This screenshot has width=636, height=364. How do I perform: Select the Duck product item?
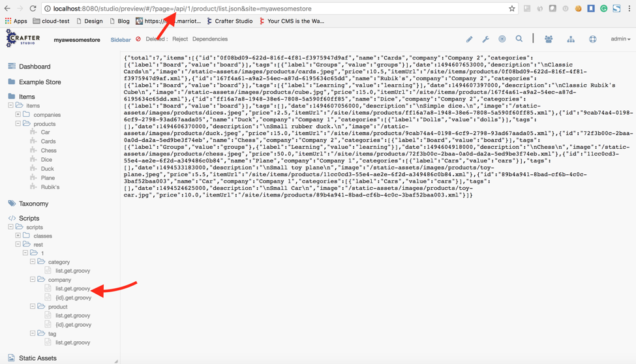(x=47, y=169)
